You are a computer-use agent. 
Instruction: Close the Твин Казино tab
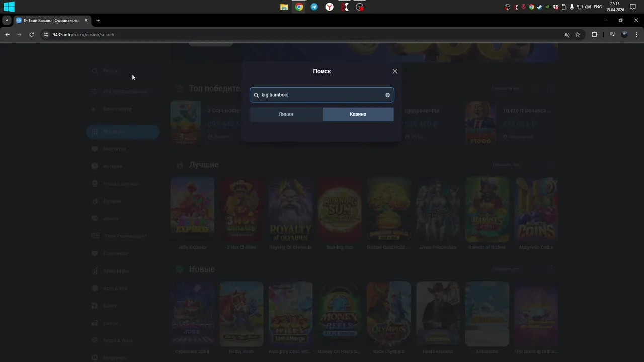click(86, 20)
